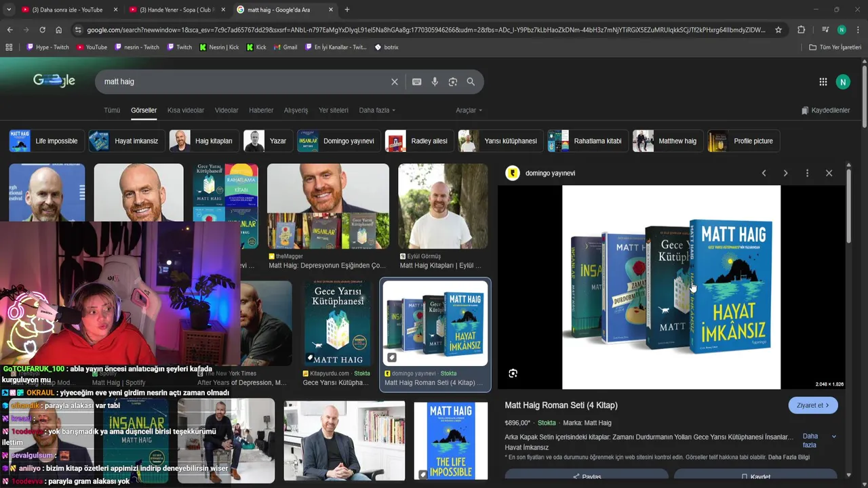Submit search with magnifier icon

(471, 81)
